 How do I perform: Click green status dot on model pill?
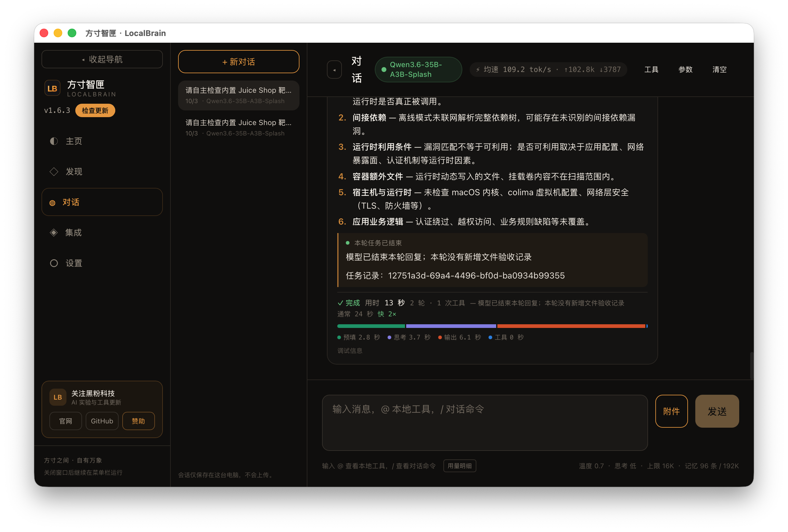[x=384, y=70]
